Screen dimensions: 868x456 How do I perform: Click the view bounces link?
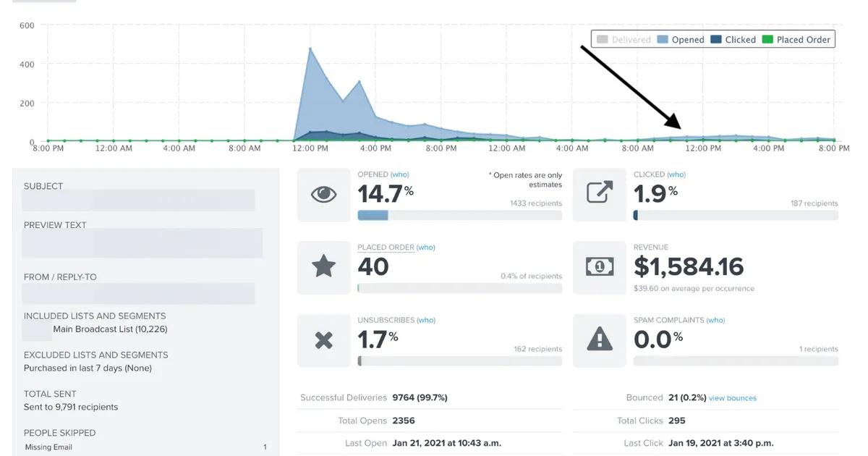[733, 398]
